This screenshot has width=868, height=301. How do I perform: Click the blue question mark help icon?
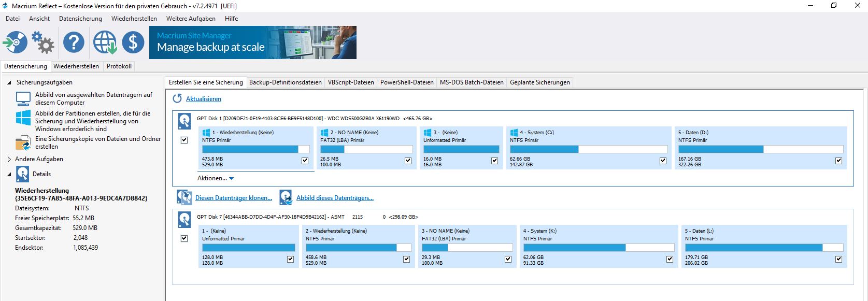click(x=74, y=42)
